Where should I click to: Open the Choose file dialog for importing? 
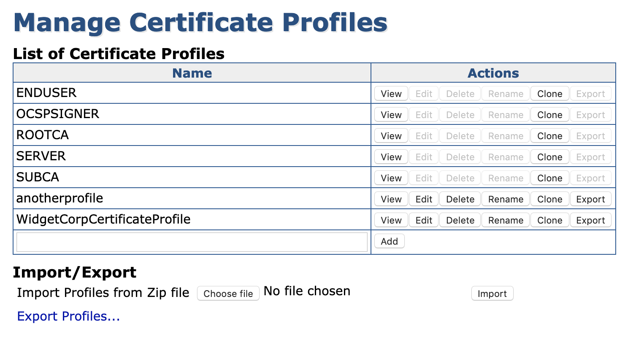(x=228, y=293)
